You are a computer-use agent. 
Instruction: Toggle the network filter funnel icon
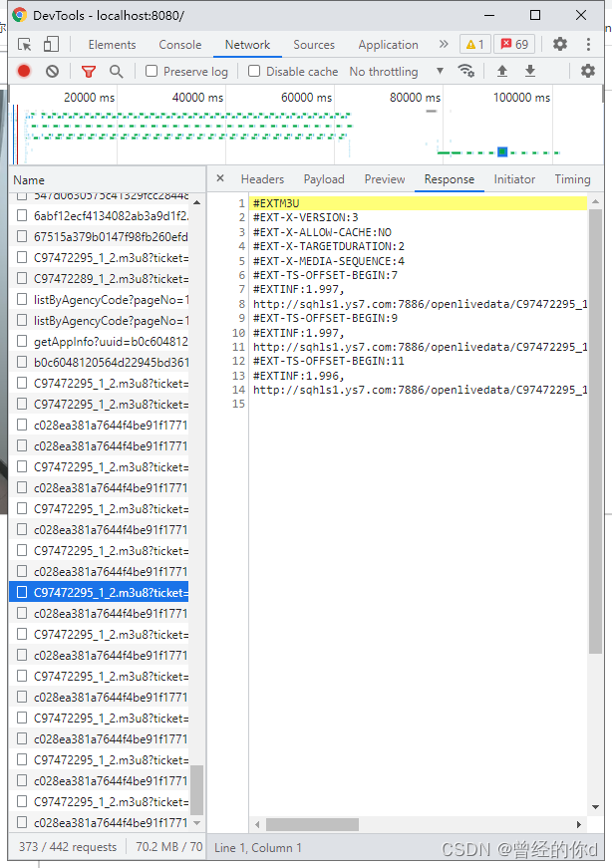tap(89, 71)
